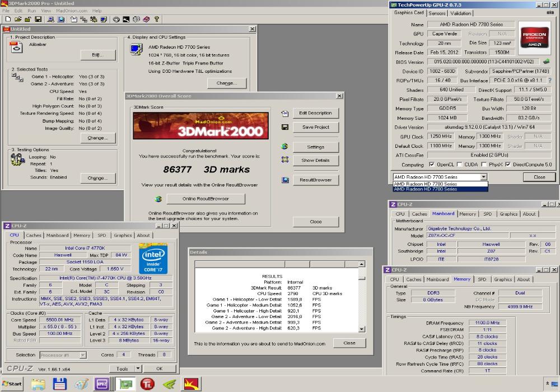Switch to the Sensors tab in GPU-Z
560x392 pixels.
[x=437, y=13]
